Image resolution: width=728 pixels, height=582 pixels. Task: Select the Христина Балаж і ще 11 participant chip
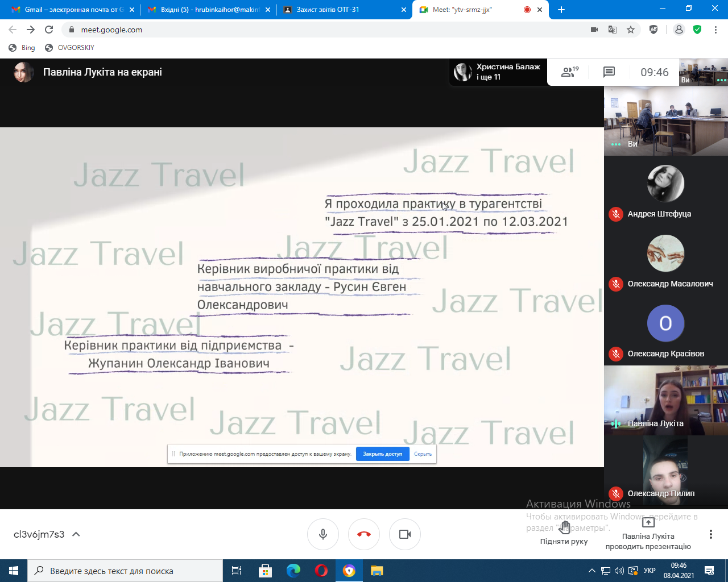pos(498,72)
